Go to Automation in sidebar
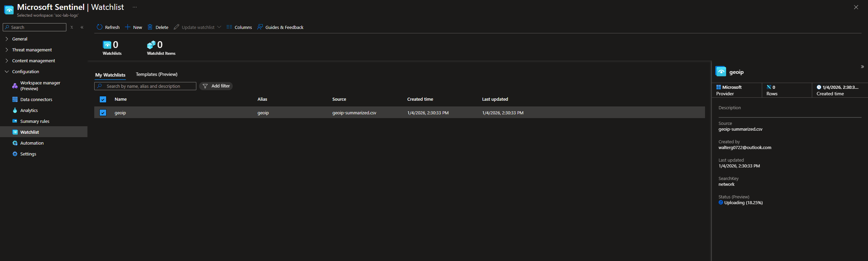This screenshot has width=868, height=261. 32,143
